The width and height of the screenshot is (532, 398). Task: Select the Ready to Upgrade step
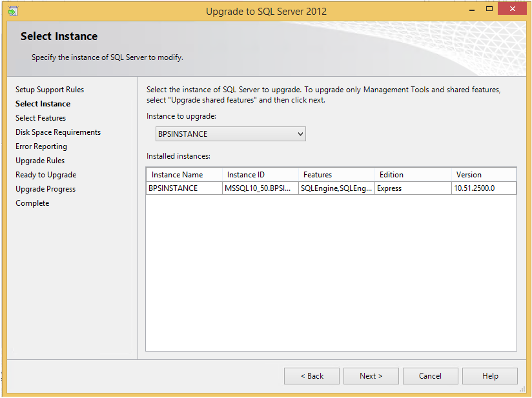(45, 174)
